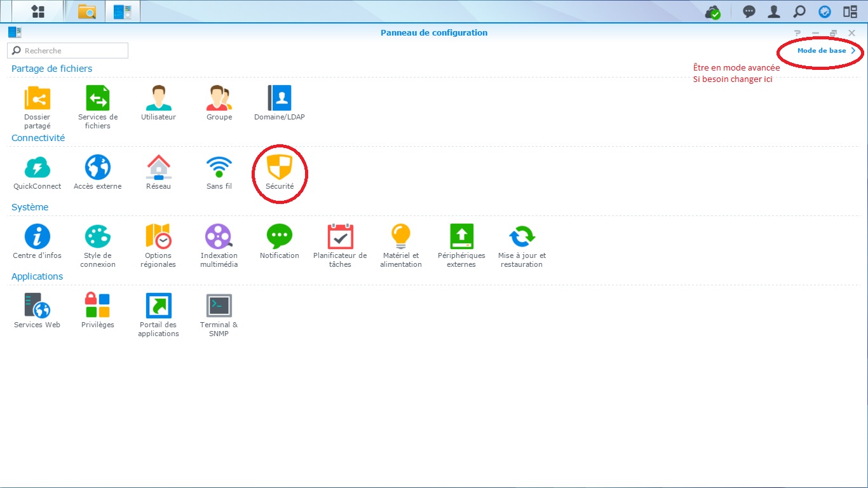Viewport: 868px width, 488px height.
Task: Open the user account menu icon
Action: pos(774,11)
